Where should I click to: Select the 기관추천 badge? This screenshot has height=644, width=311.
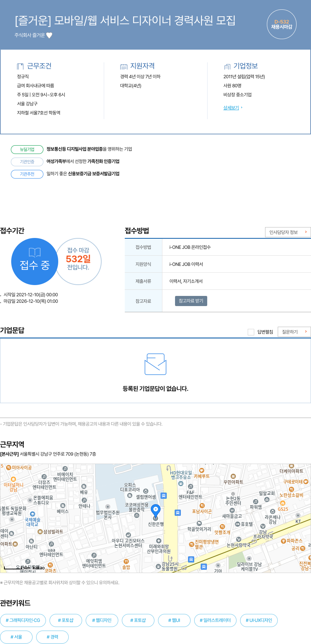[27, 174]
